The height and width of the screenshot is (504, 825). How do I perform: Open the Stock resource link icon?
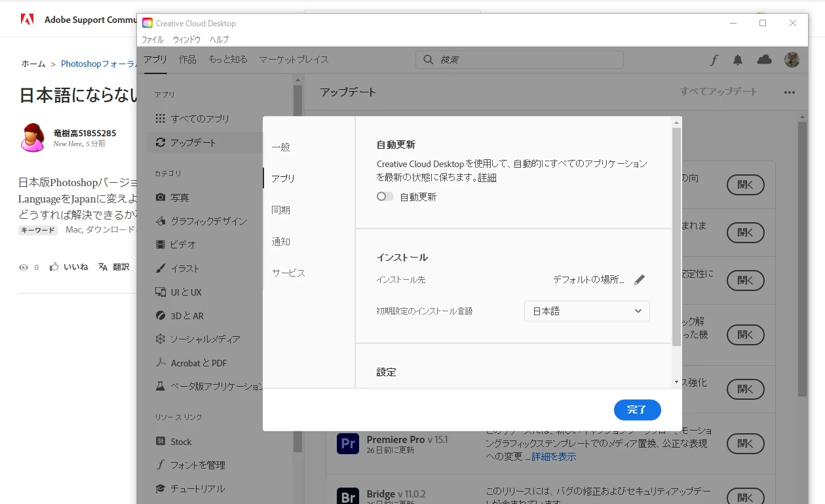coord(160,441)
